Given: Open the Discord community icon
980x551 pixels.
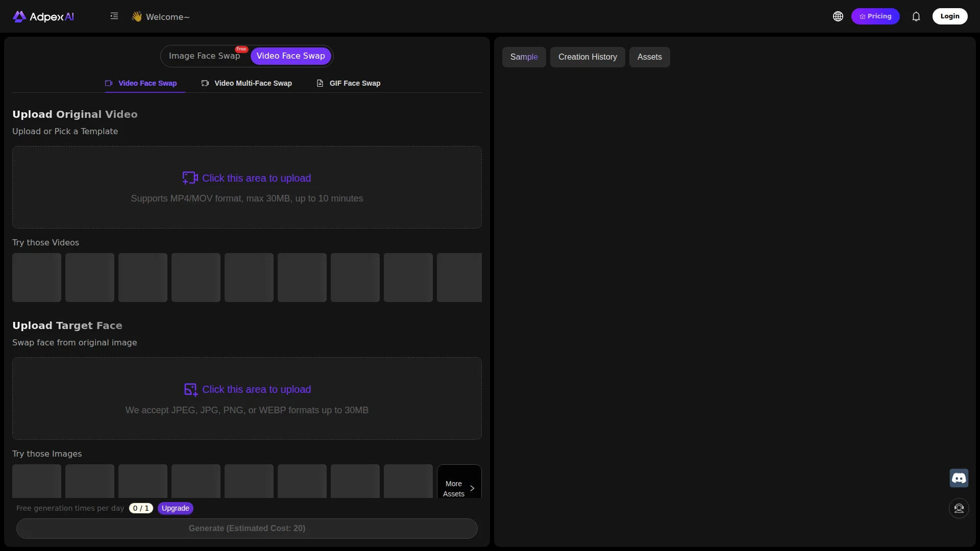Looking at the screenshot, I should coord(959,478).
